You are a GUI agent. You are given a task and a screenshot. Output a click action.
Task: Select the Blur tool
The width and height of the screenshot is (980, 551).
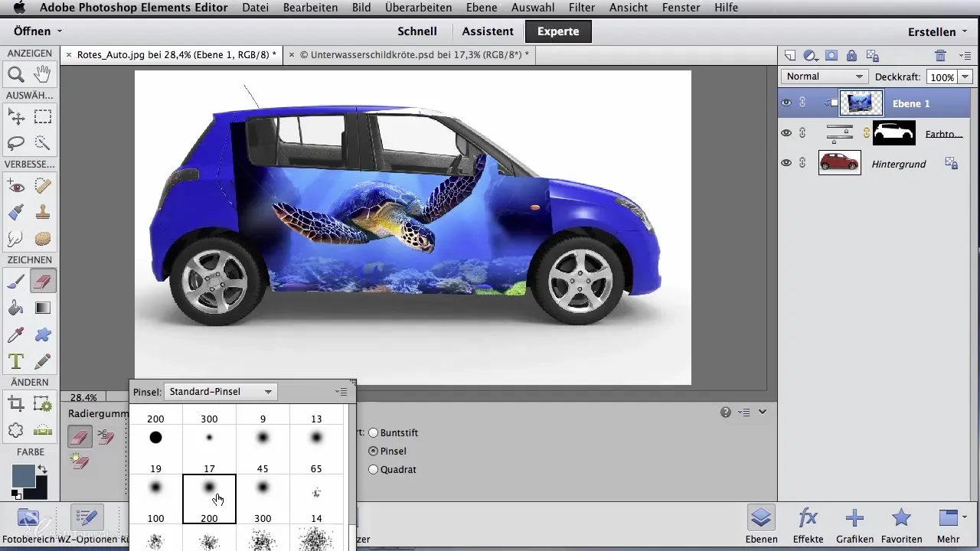point(16,237)
